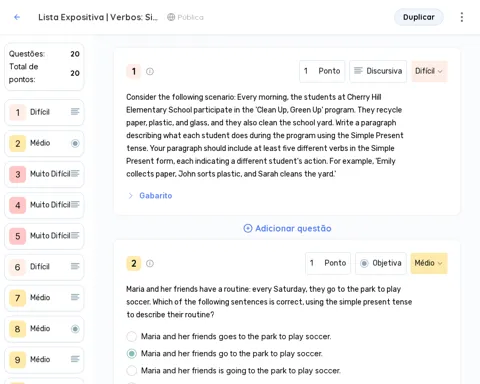Screen dimensions: 480x384
Task: Click the 'Questões:' count label
Action: 27,54
